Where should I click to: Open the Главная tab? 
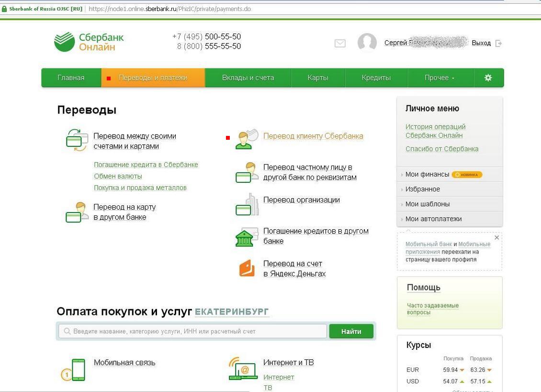tap(71, 78)
